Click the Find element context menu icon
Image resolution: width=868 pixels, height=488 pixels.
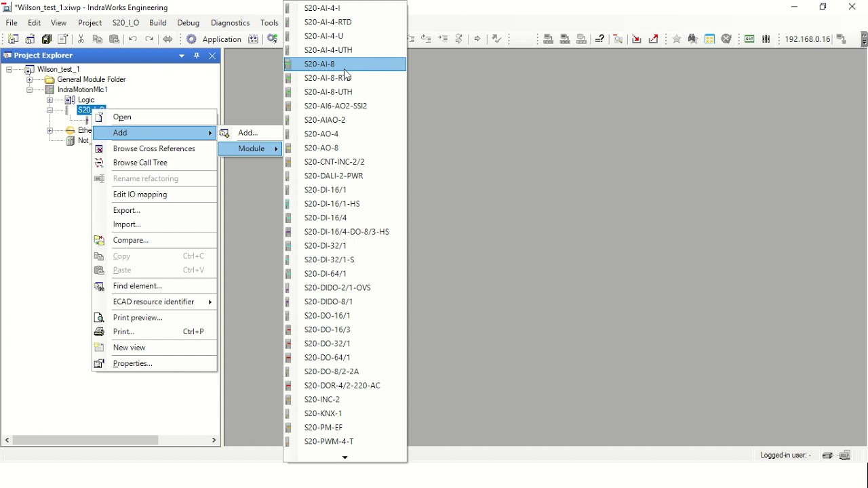99,286
